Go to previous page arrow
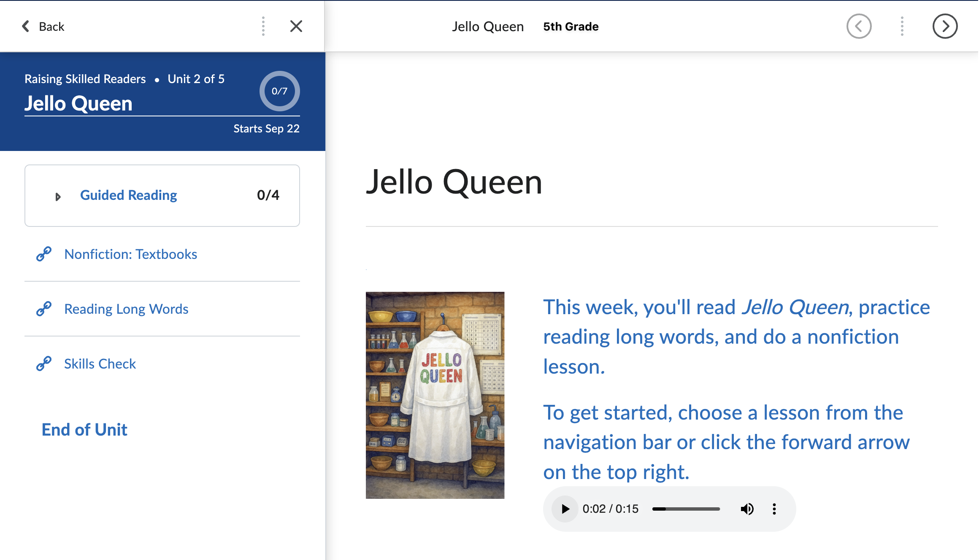 (859, 26)
